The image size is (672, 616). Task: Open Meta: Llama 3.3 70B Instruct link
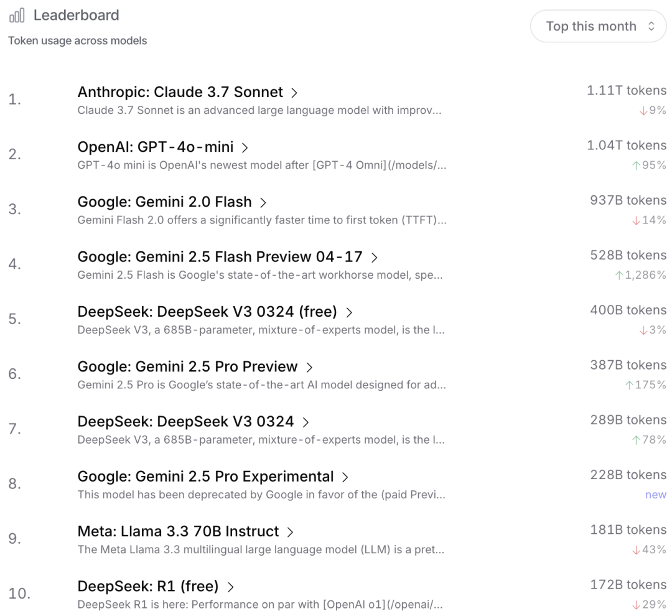(179, 531)
